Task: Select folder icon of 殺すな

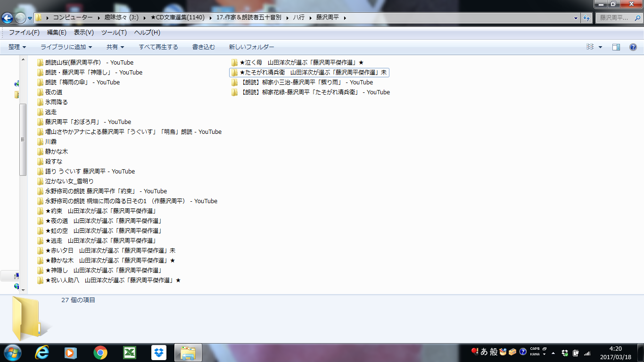Action: pos(40,161)
